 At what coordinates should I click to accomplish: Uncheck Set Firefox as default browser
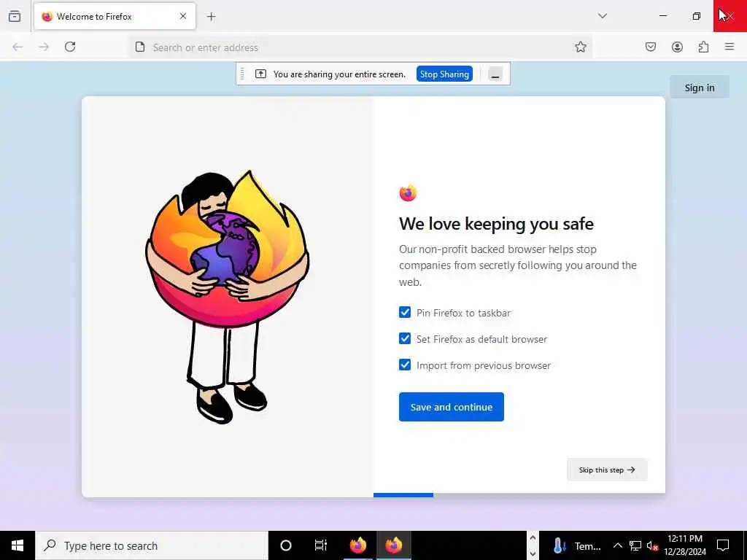tap(405, 338)
